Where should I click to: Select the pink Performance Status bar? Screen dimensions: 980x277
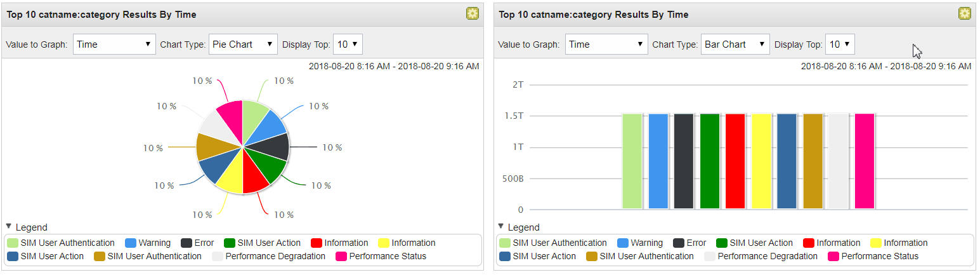coord(865,161)
